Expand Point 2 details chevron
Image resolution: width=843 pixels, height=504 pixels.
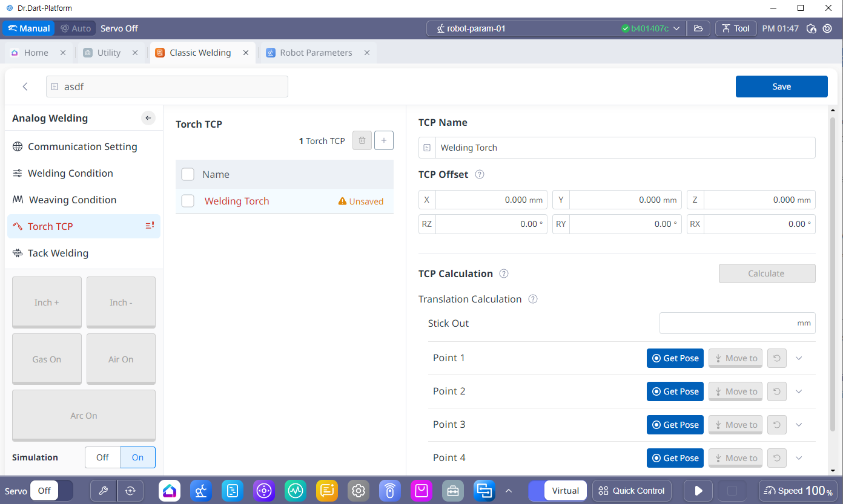pos(799,391)
